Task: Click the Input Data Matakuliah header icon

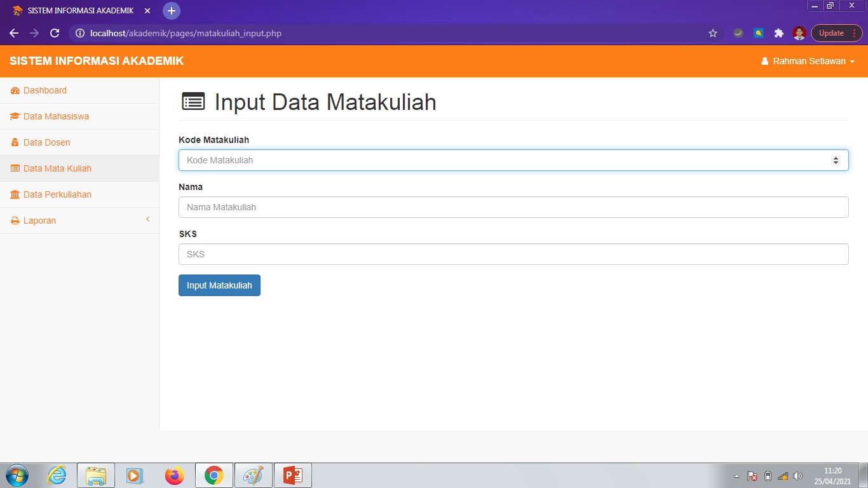Action: [193, 101]
